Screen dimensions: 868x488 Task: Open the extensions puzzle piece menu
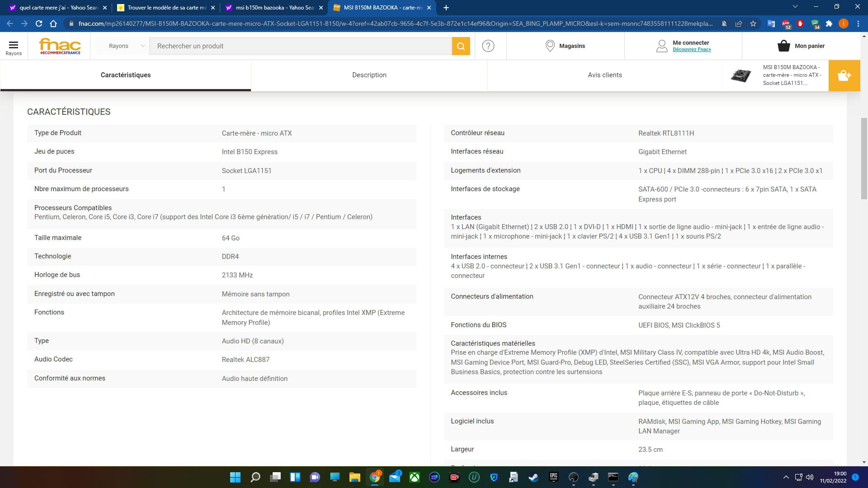[x=829, y=23]
